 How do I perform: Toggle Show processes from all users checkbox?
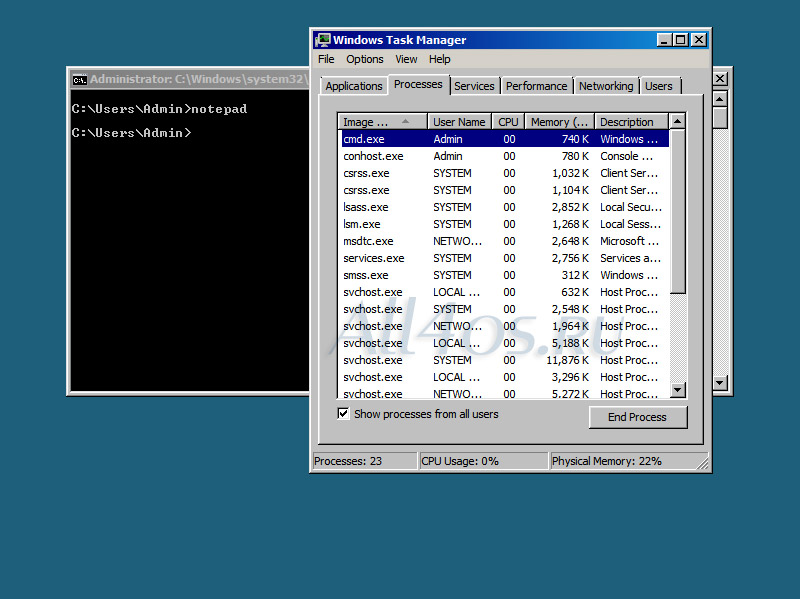coord(343,413)
